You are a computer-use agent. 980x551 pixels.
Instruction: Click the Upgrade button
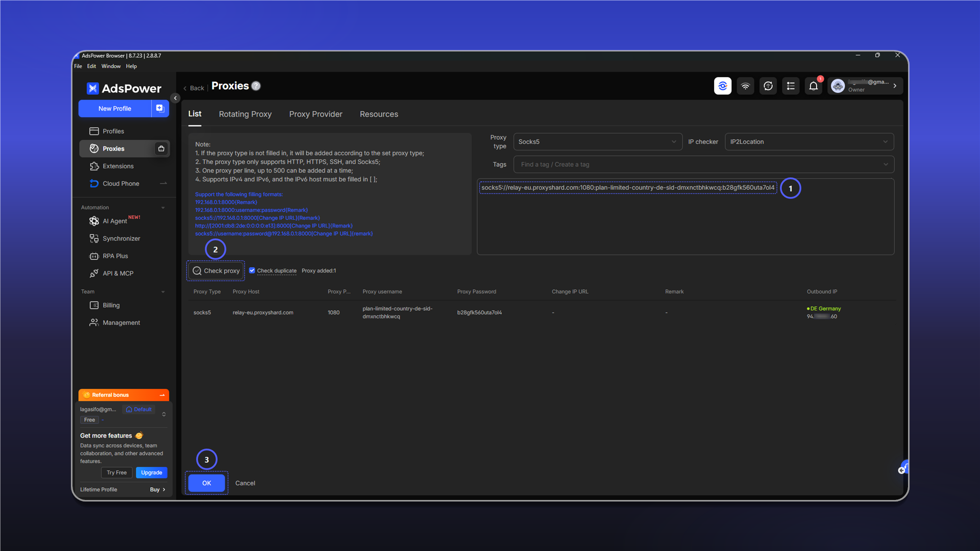[x=152, y=472]
